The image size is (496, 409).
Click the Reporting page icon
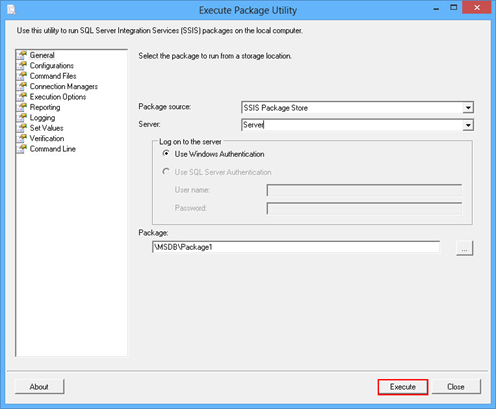pyautogui.click(x=22, y=107)
